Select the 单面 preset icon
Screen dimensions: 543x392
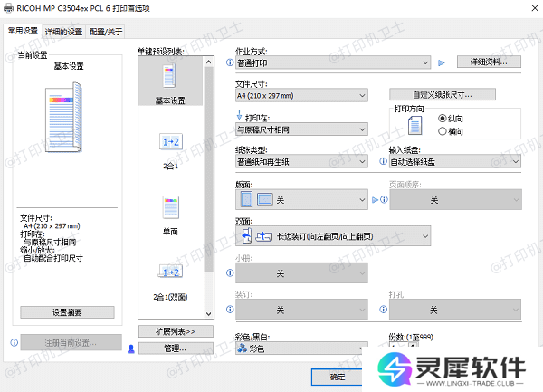171,207
